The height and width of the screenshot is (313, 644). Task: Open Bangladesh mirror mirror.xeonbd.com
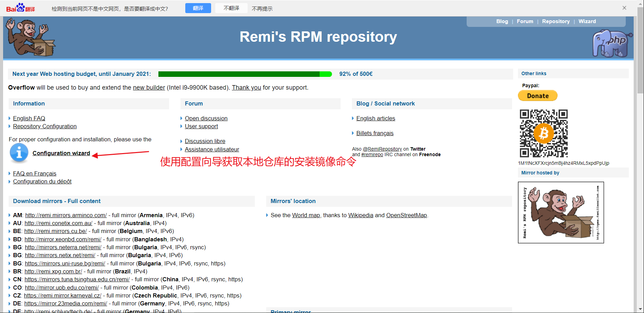[x=63, y=239]
